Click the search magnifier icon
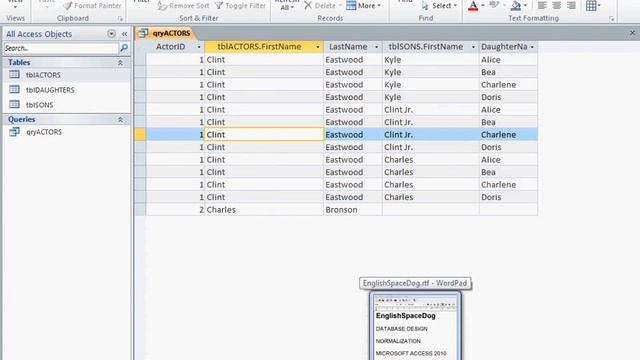This screenshot has height=360, width=640. 124,48
